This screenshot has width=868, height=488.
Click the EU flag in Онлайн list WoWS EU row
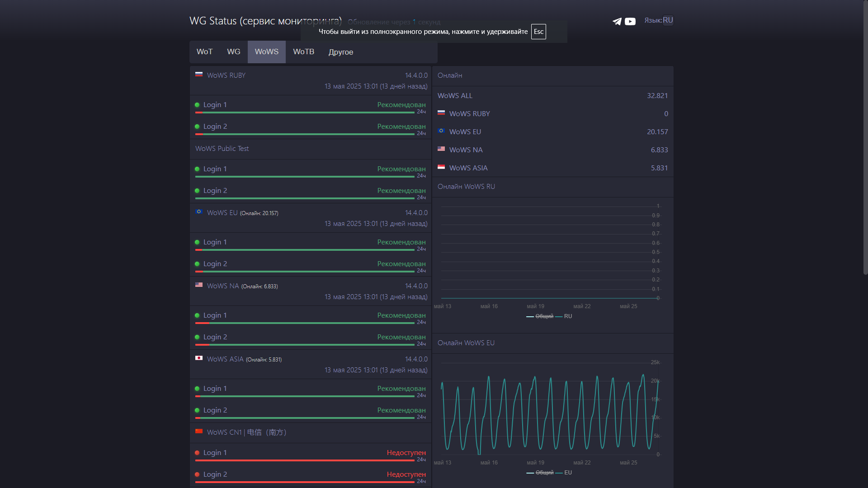pos(441,131)
